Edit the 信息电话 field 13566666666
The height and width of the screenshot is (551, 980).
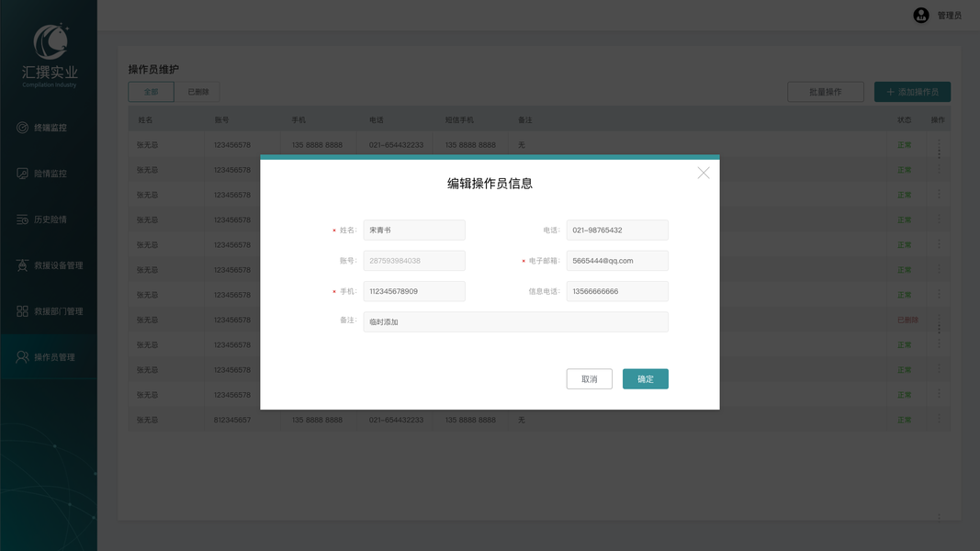[617, 291]
